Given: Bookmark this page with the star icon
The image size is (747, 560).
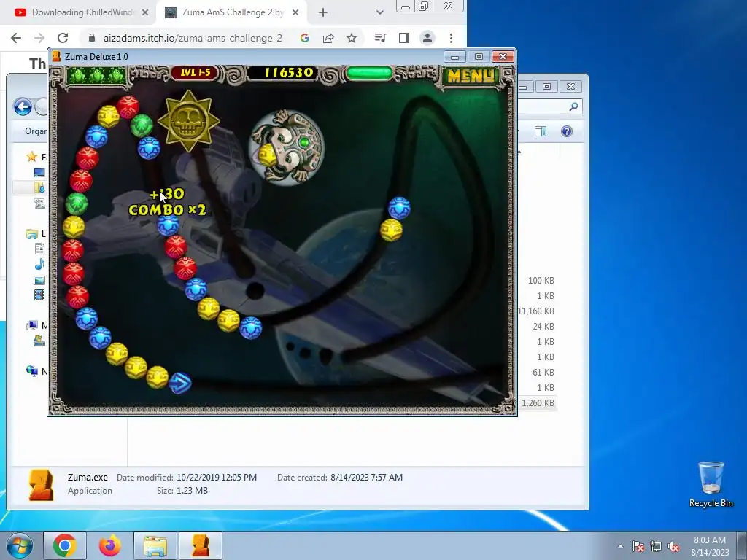Looking at the screenshot, I should point(351,38).
